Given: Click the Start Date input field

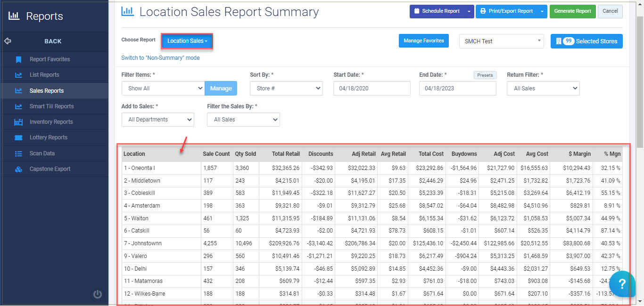Looking at the screenshot, I should click(372, 89).
